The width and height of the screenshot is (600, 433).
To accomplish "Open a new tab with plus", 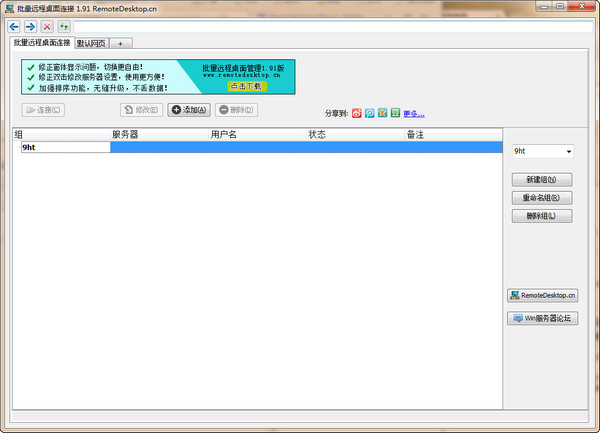I will click(121, 43).
